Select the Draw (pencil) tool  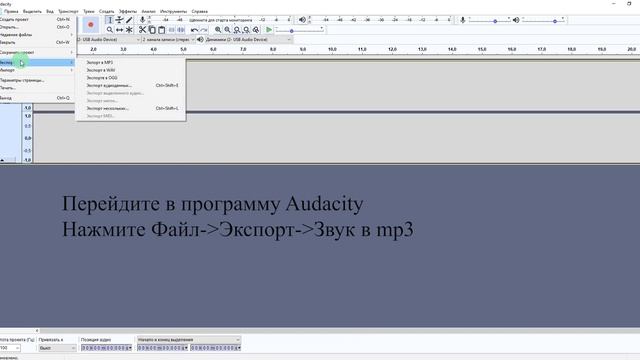pos(129,20)
